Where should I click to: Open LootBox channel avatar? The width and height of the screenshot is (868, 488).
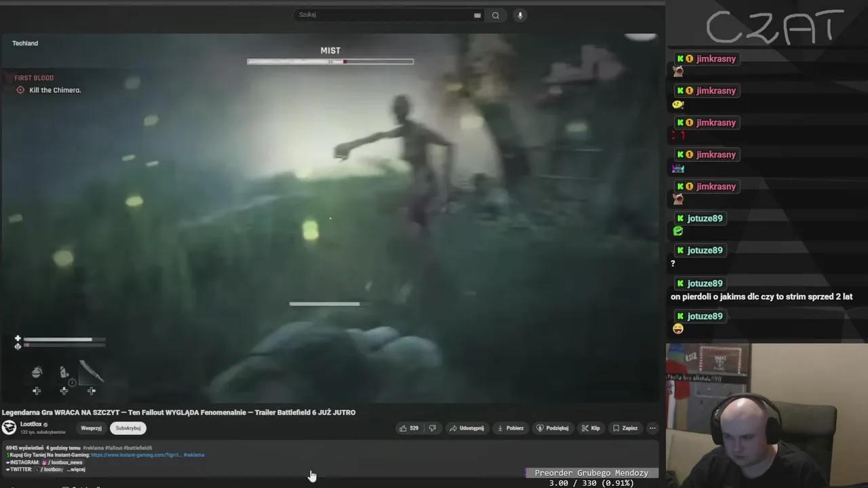pyautogui.click(x=9, y=428)
